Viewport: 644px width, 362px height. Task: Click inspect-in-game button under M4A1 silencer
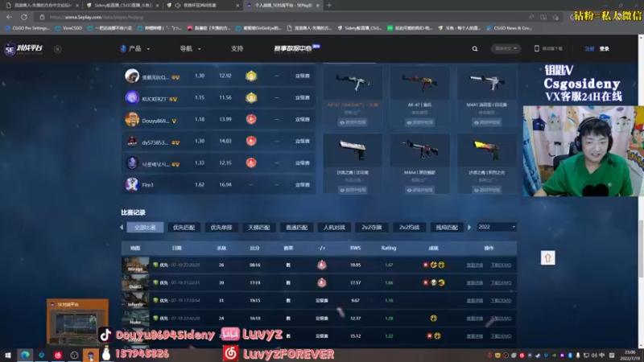(x=487, y=122)
